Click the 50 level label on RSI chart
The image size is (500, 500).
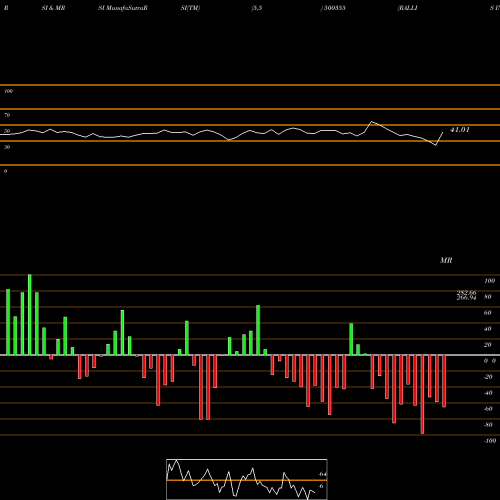pyautogui.click(x=7, y=131)
